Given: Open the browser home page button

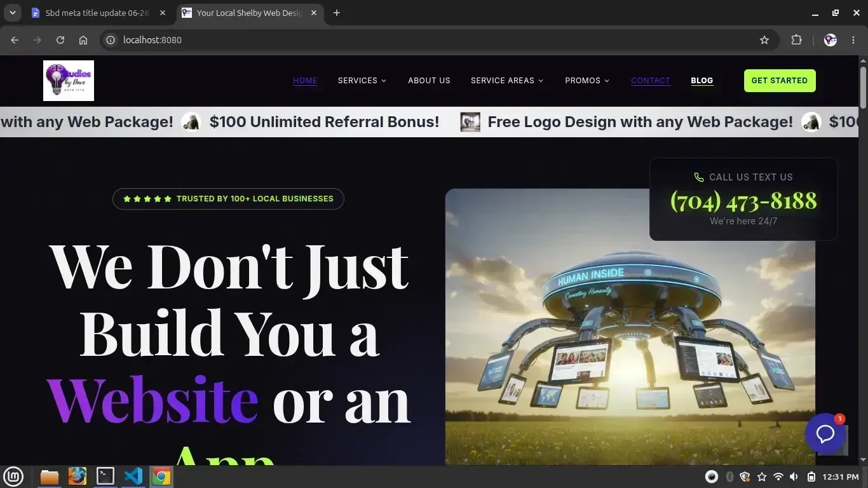Looking at the screenshot, I should click(83, 40).
